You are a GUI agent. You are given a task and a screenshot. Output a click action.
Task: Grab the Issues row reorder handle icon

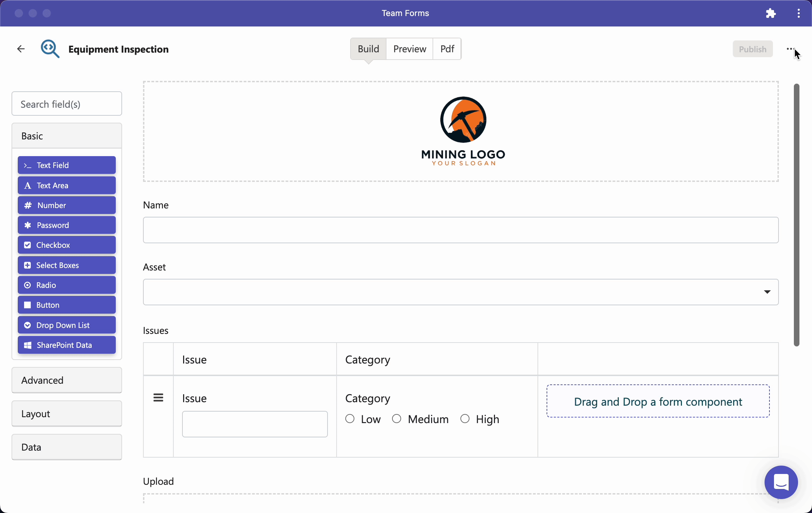click(x=158, y=398)
